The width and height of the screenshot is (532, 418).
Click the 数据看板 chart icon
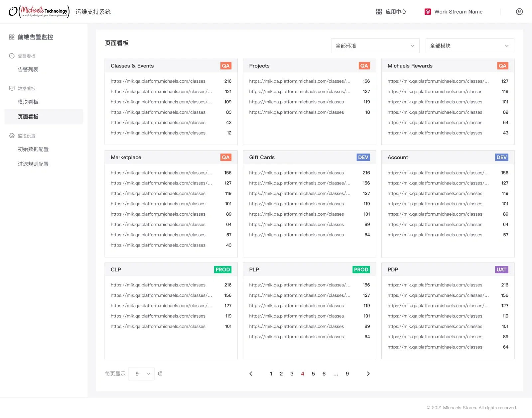point(12,88)
